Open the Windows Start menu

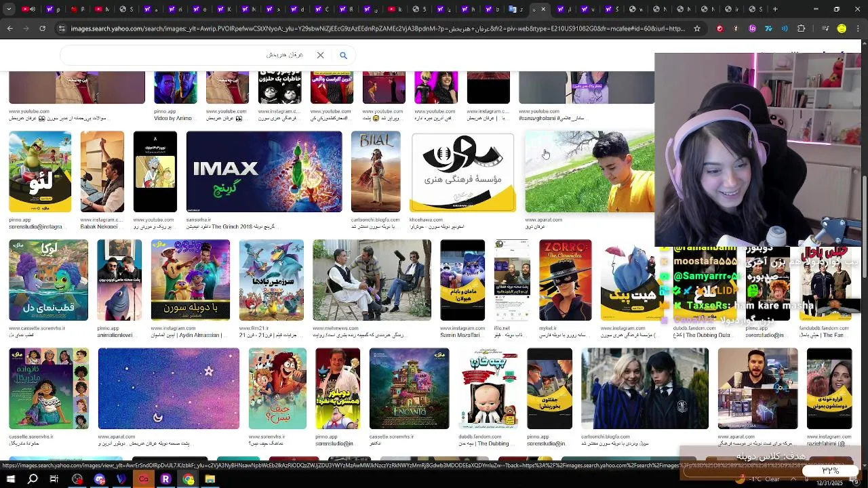pyautogui.click(x=11, y=479)
